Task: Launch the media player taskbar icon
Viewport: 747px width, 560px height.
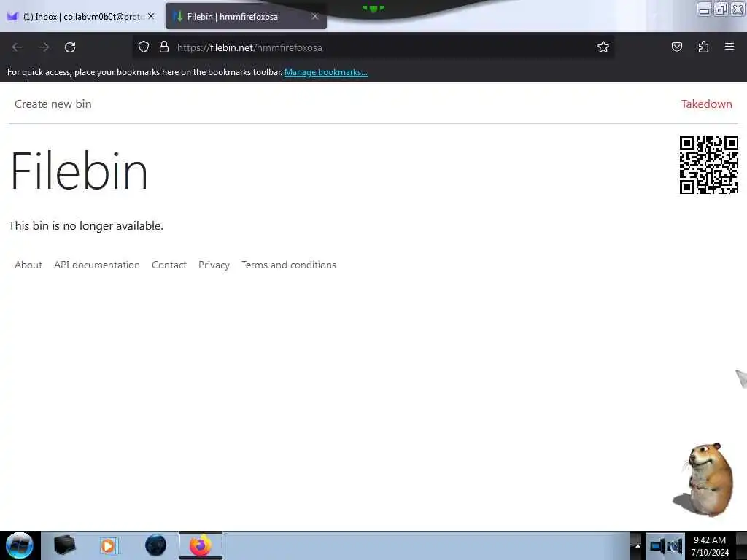Action: tap(109, 545)
